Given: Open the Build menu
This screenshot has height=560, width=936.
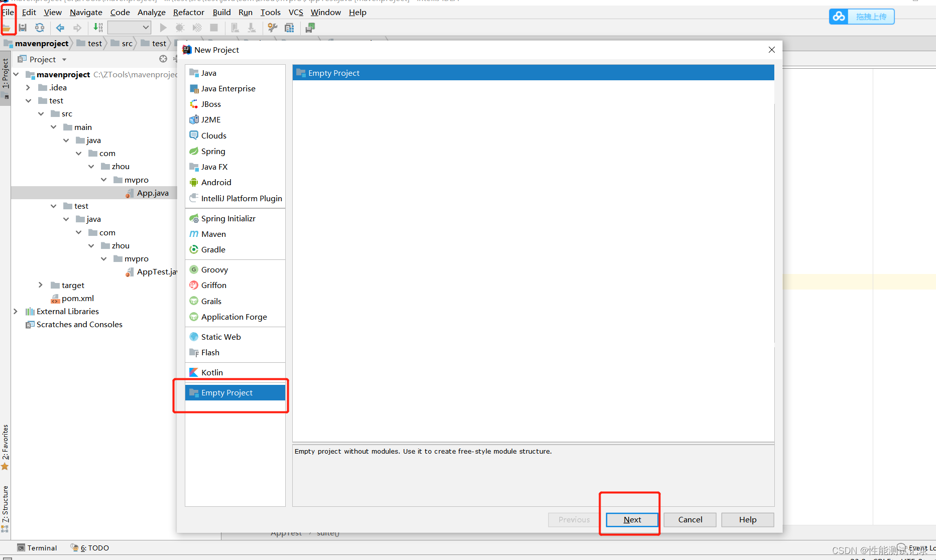Looking at the screenshot, I should click(x=221, y=12).
